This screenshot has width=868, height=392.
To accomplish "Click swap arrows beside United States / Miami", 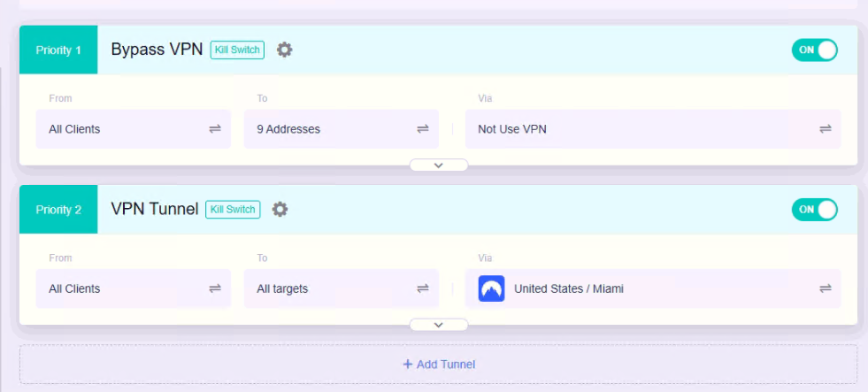I will (x=825, y=288).
